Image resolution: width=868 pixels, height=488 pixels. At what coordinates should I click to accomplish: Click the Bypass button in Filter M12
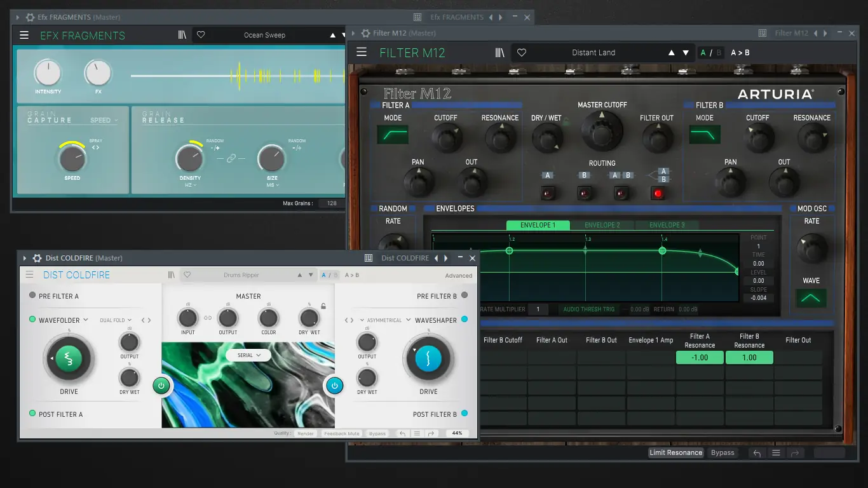point(722,453)
